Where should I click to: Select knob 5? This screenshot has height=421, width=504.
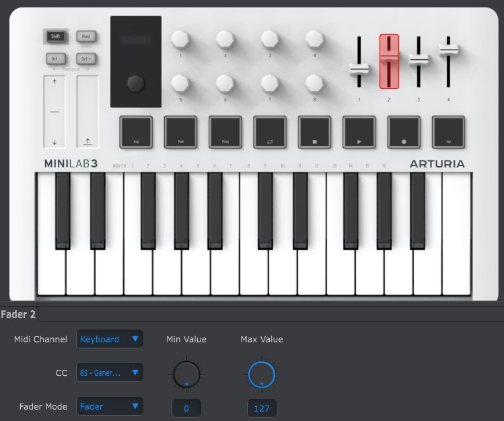[180, 83]
